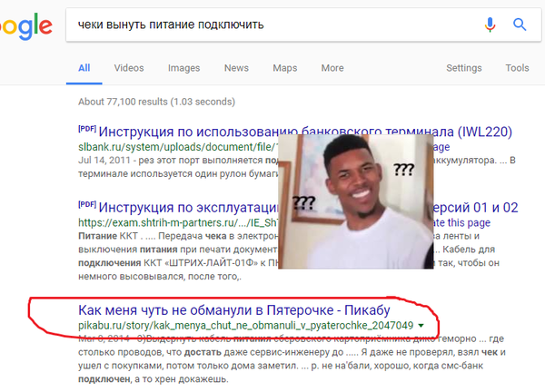Open the News tab
Viewport: 545px width, 392px height.
pos(236,68)
